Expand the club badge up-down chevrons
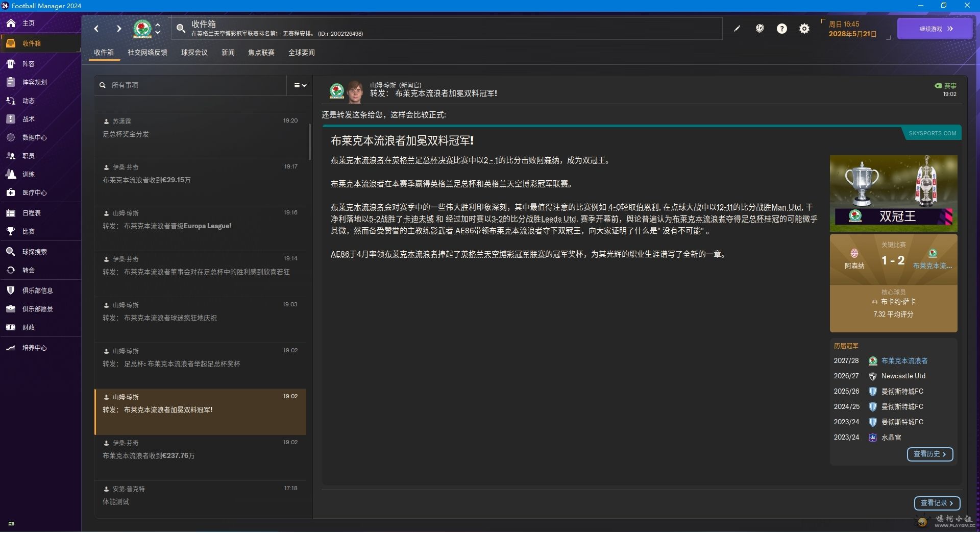 click(x=158, y=29)
